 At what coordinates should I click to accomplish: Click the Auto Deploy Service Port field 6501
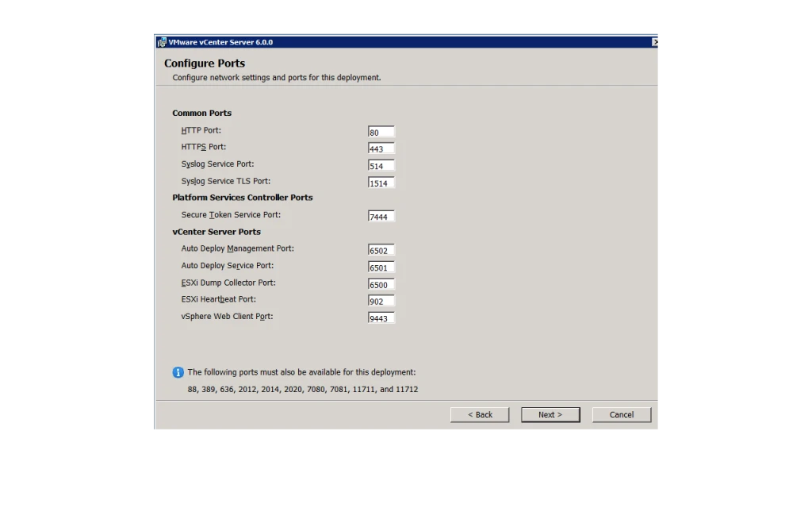[x=381, y=267]
